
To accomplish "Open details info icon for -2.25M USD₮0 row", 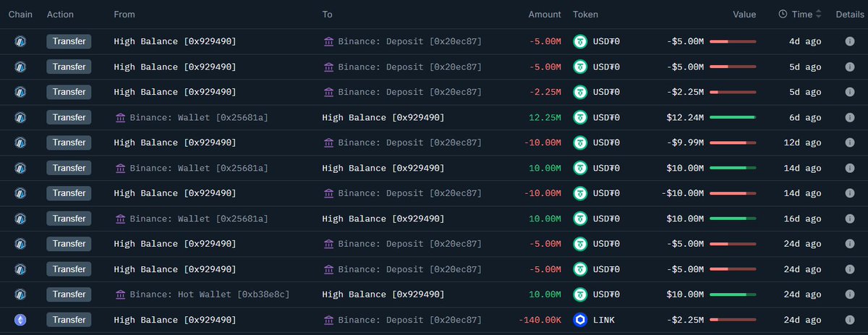I will (x=850, y=93).
